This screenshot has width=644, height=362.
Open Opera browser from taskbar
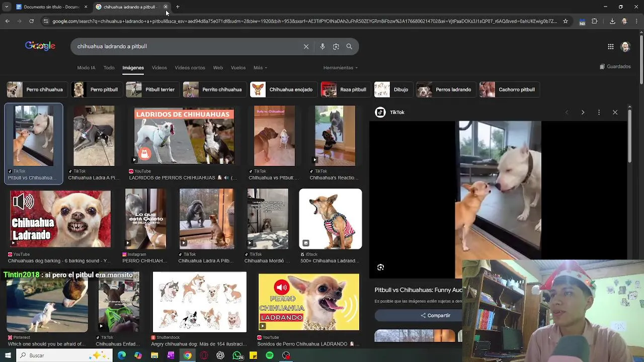(204, 355)
